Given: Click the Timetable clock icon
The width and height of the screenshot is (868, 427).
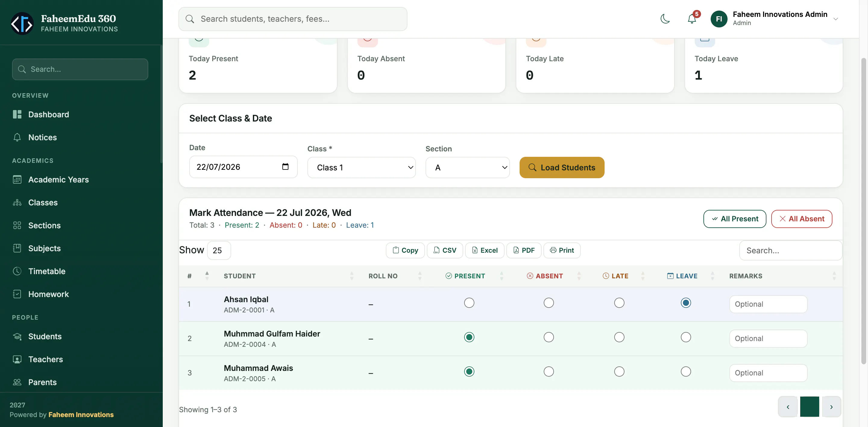Looking at the screenshot, I should (17, 271).
